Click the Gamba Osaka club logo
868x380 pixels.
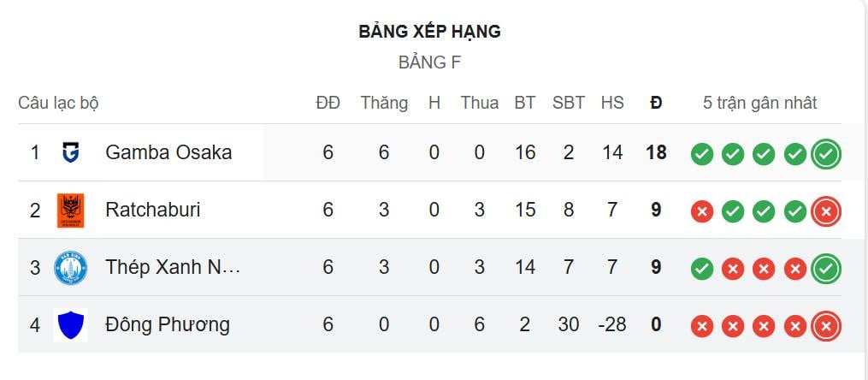pyautogui.click(x=71, y=153)
